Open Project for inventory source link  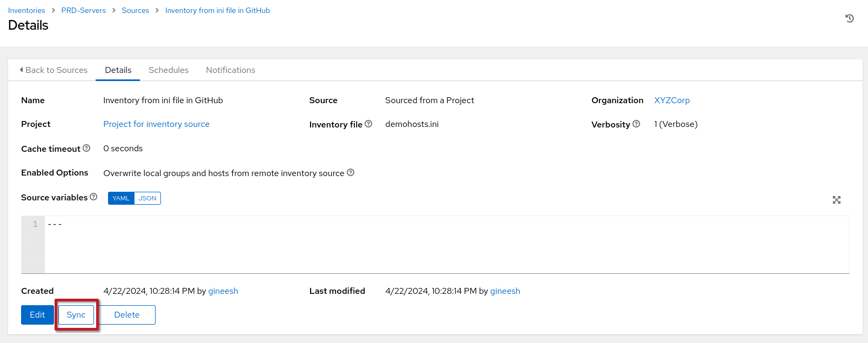(x=156, y=124)
